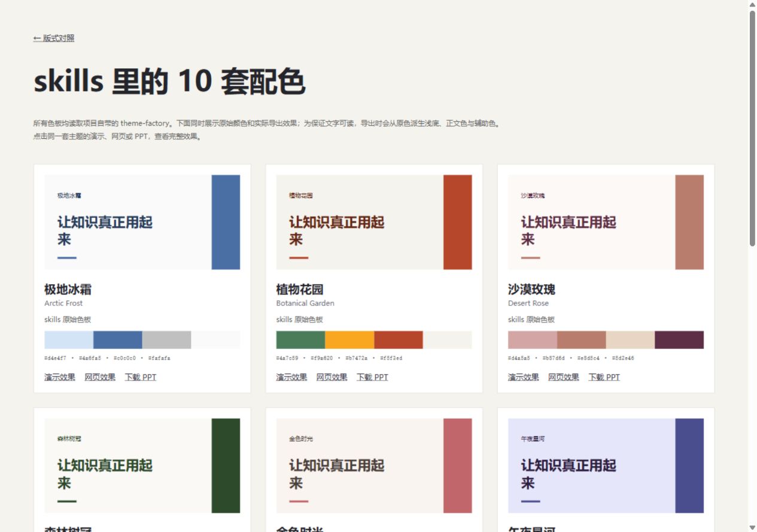
Task: Click the scrollbar up arrow
Action: 752,5
